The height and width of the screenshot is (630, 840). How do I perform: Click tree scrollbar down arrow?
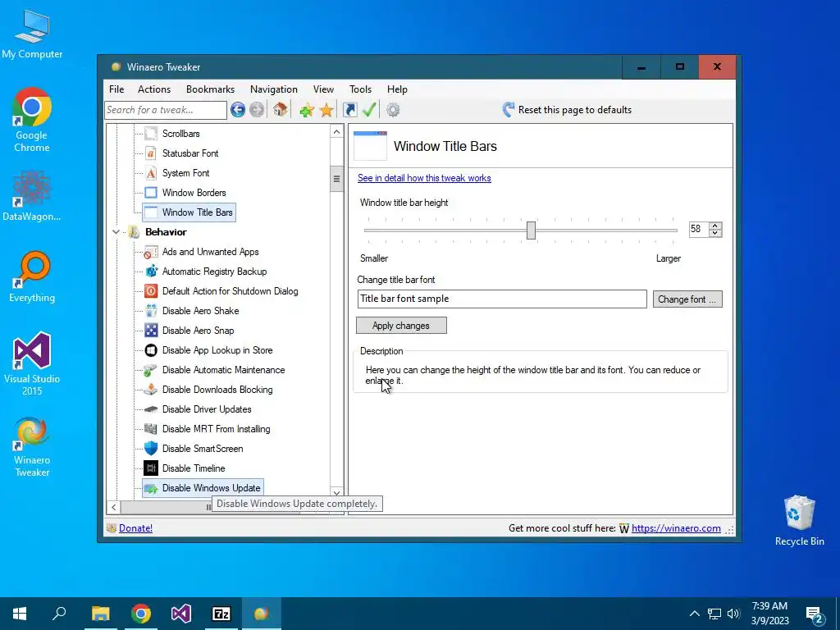pyautogui.click(x=336, y=492)
